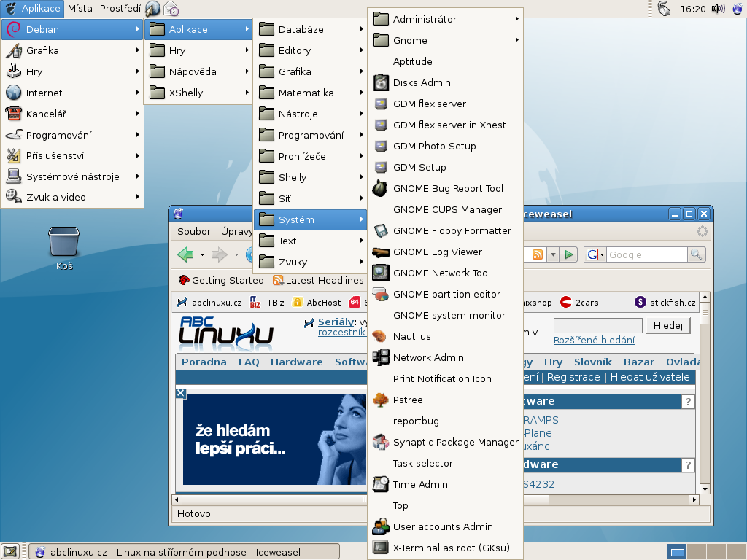Open the Latest Headlines bookmark

[318, 281]
